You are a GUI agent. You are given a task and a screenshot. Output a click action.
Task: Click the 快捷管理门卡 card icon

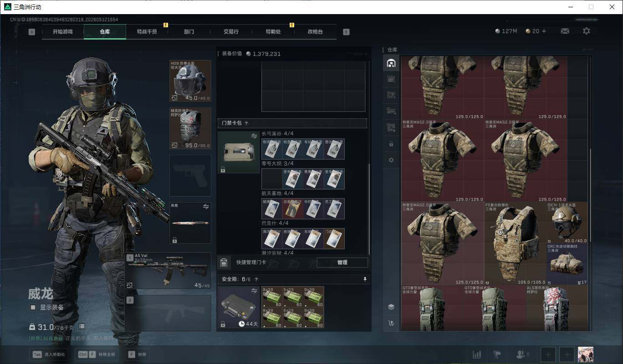[x=224, y=263]
